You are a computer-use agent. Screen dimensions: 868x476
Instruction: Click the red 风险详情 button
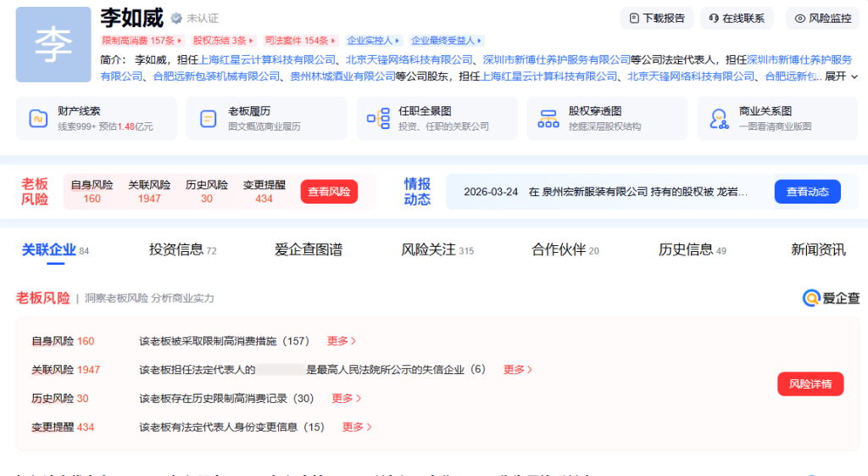point(810,384)
